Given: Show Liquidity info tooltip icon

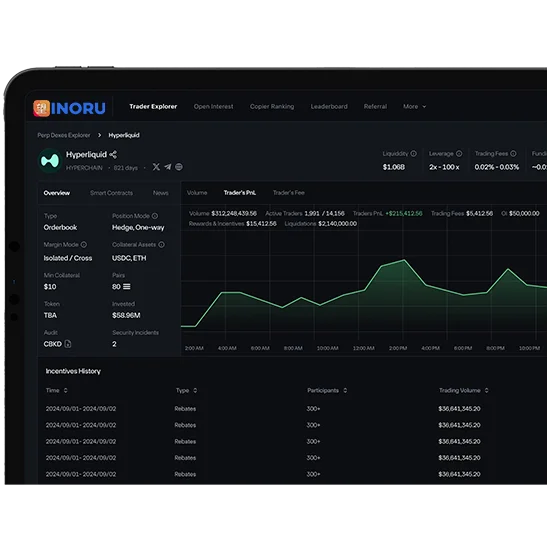Looking at the screenshot, I should coord(414,154).
